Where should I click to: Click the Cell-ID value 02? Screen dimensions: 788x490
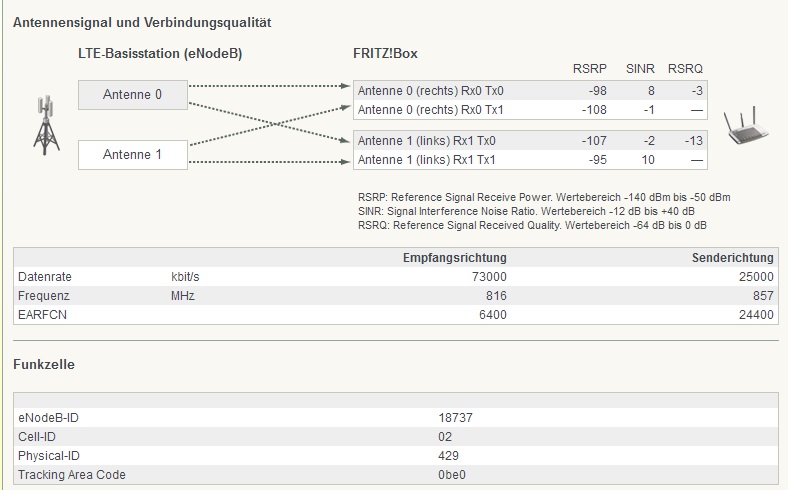(x=445, y=437)
